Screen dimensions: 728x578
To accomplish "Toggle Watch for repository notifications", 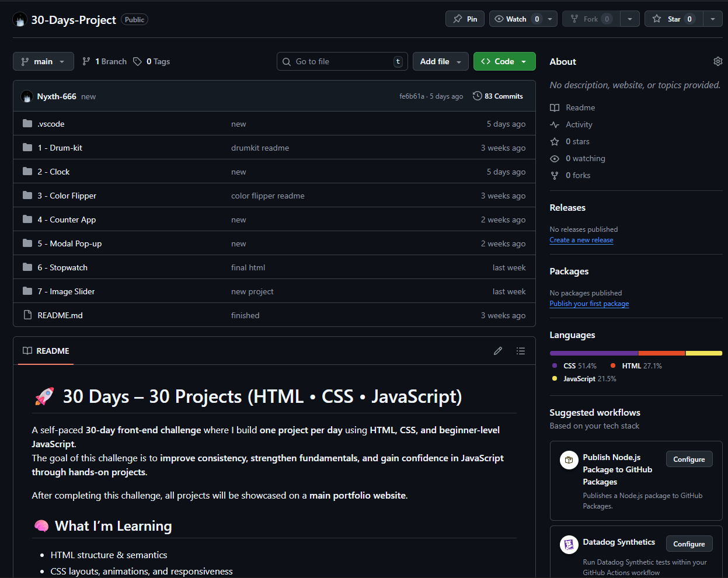I will coord(517,19).
